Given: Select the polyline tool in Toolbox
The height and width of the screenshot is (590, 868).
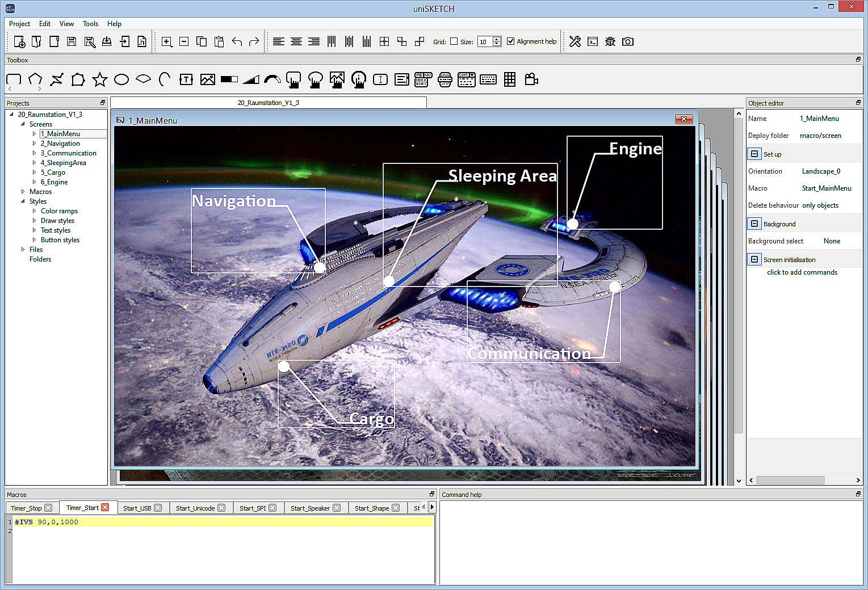Looking at the screenshot, I should click(57, 79).
